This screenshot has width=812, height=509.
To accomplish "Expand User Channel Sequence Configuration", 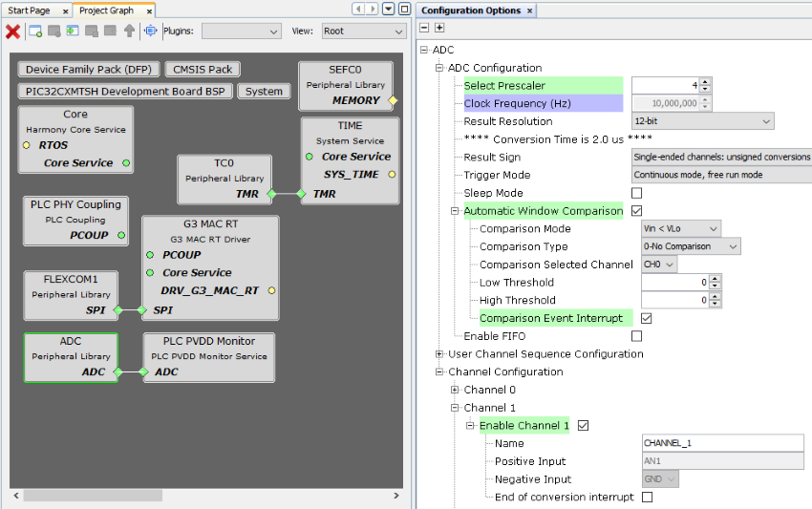I will [x=439, y=354].
